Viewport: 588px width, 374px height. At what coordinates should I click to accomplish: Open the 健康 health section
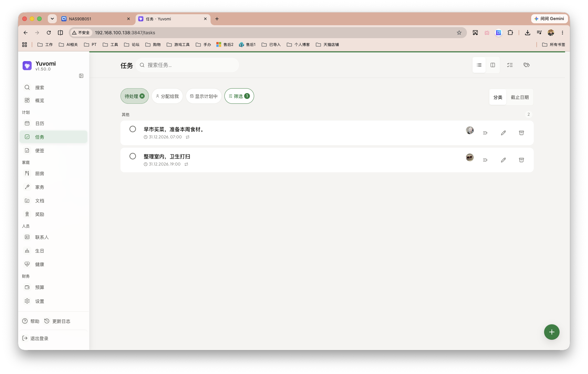pos(53,264)
